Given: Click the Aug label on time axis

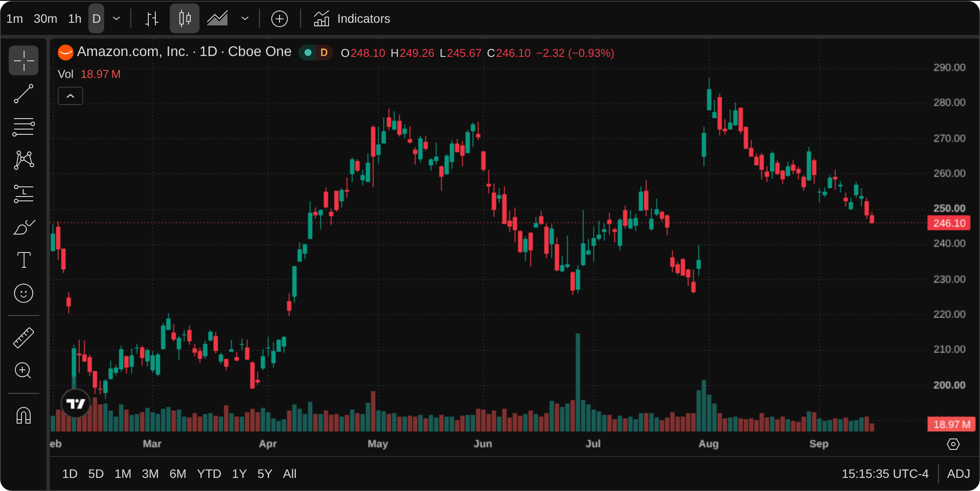Looking at the screenshot, I should click(x=708, y=444).
